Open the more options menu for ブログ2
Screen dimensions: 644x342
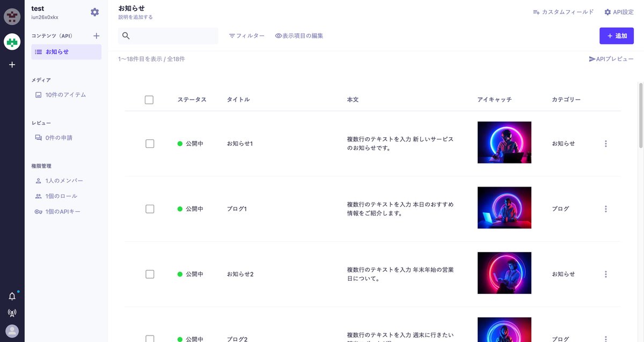point(606,339)
